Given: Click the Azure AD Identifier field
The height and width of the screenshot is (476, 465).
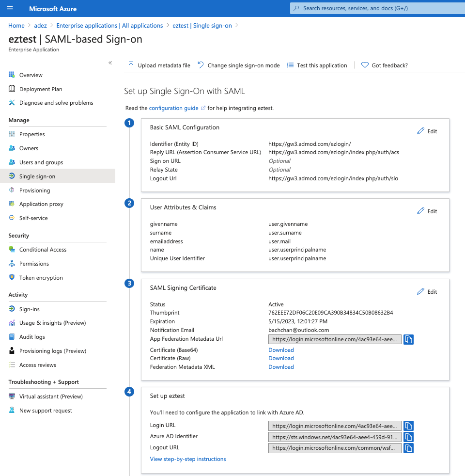Looking at the screenshot, I should point(335,437).
